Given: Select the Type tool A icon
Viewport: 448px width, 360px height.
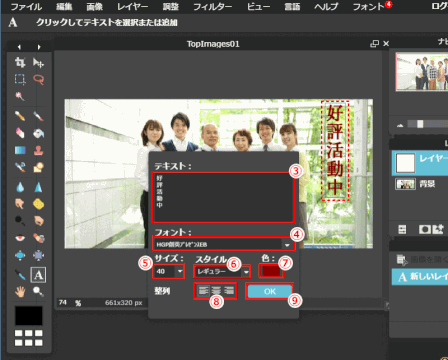Looking at the screenshot, I should click(x=38, y=275).
